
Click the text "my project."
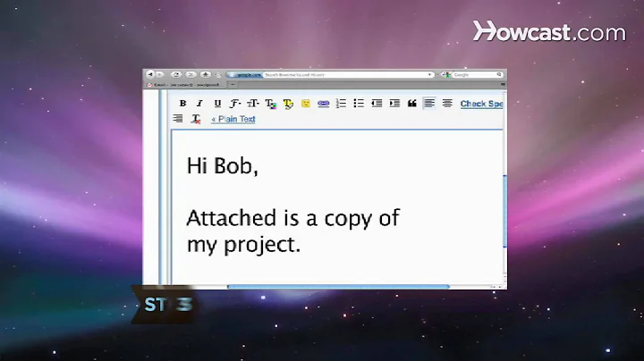point(243,245)
